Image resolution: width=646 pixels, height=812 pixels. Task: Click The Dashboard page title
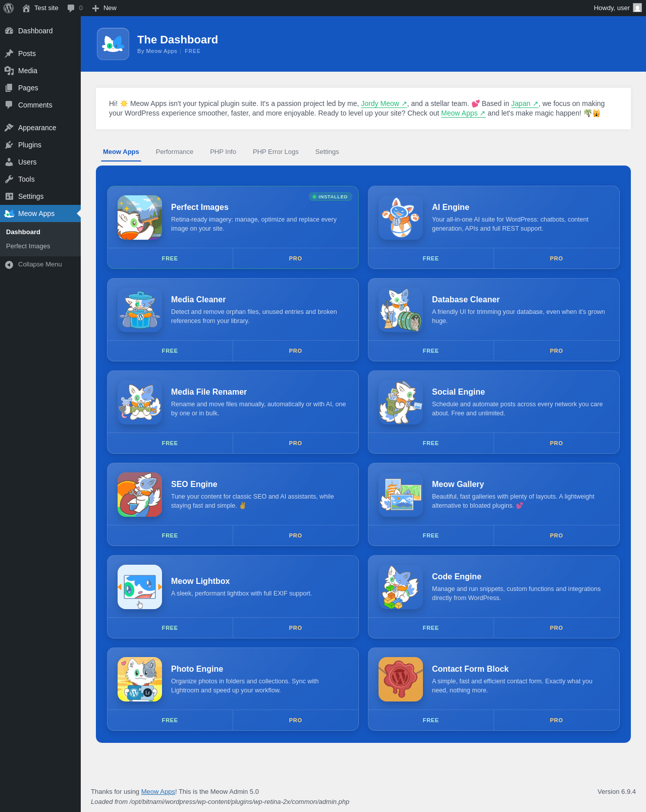point(178,39)
